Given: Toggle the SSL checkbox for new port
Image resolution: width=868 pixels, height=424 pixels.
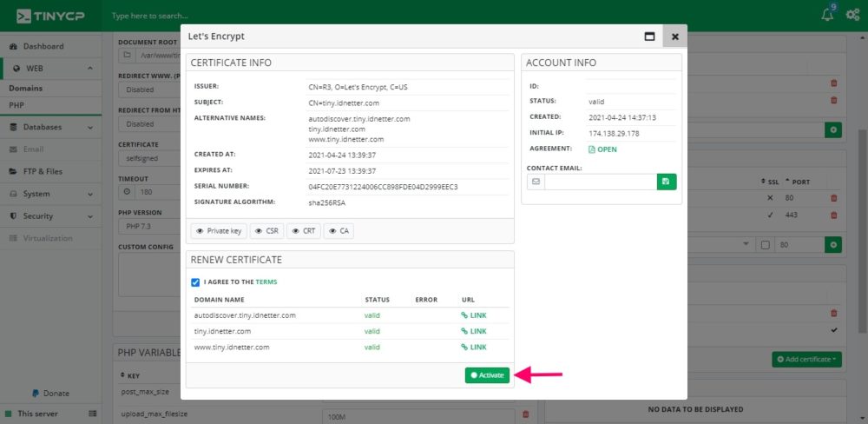Looking at the screenshot, I should click(x=765, y=245).
